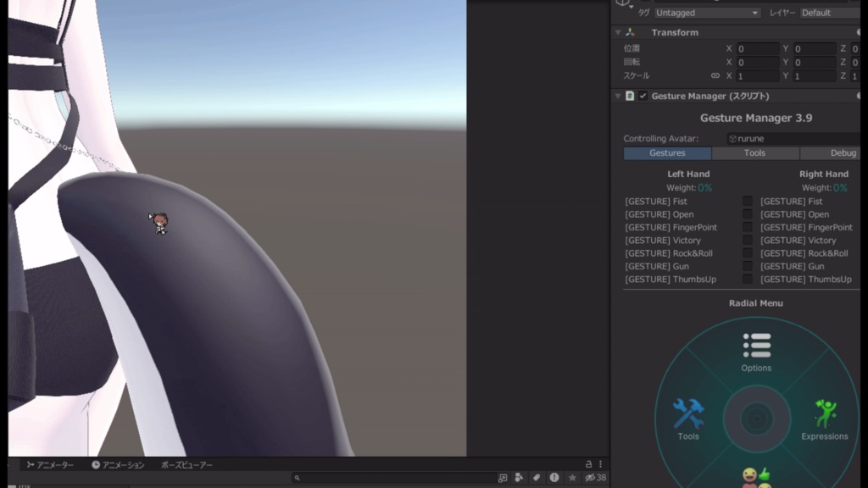Toggle hidden packages eye icon 38
The width and height of the screenshot is (868, 488).
point(596,478)
